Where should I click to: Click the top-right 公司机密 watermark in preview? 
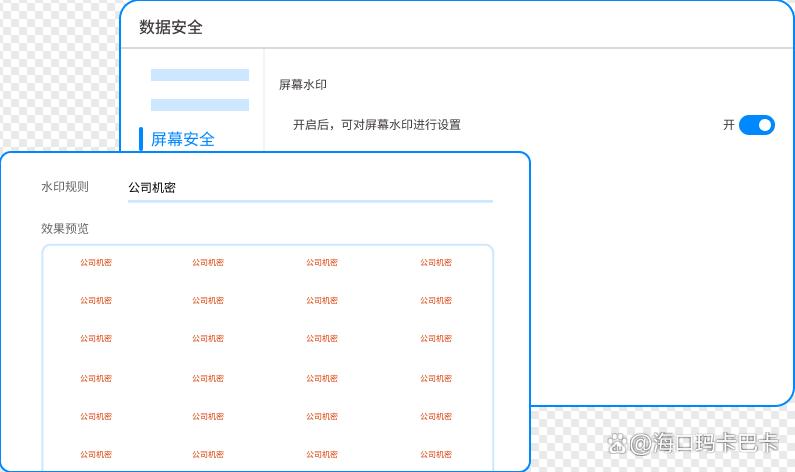pos(436,263)
